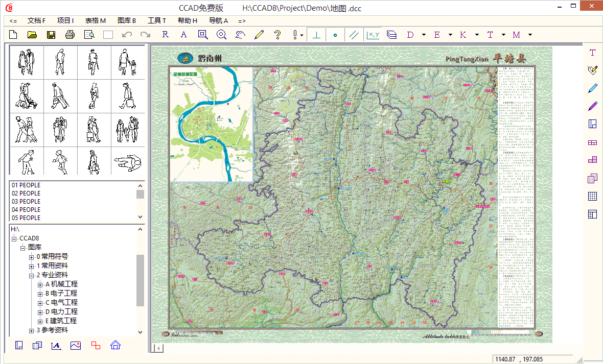This screenshot has height=364, width=603.
Task: Select the Text tool in right sidebar
Action: (592, 53)
